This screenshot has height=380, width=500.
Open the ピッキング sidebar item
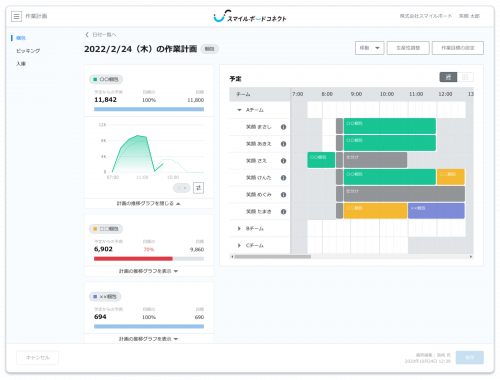[x=28, y=51]
